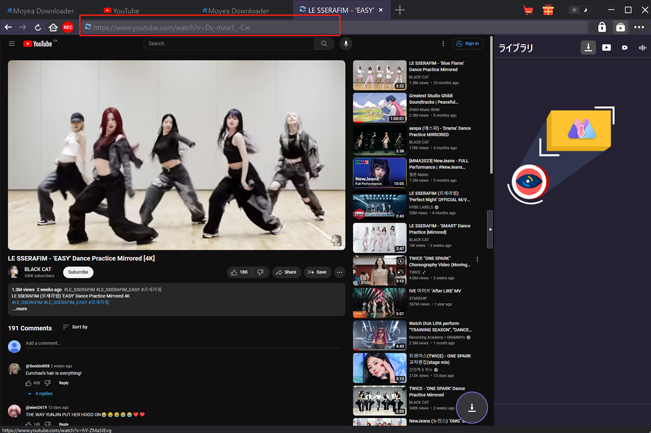Click the YouTube search magnifier button
This screenshot has height=433, width=651.
coord(324,44)
